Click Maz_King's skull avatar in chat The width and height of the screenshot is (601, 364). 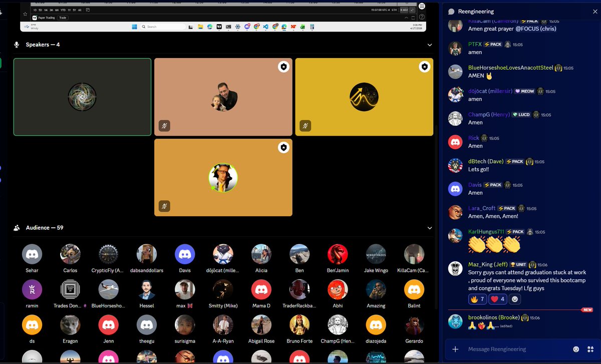pyautogui.click(x=455, y=268)
